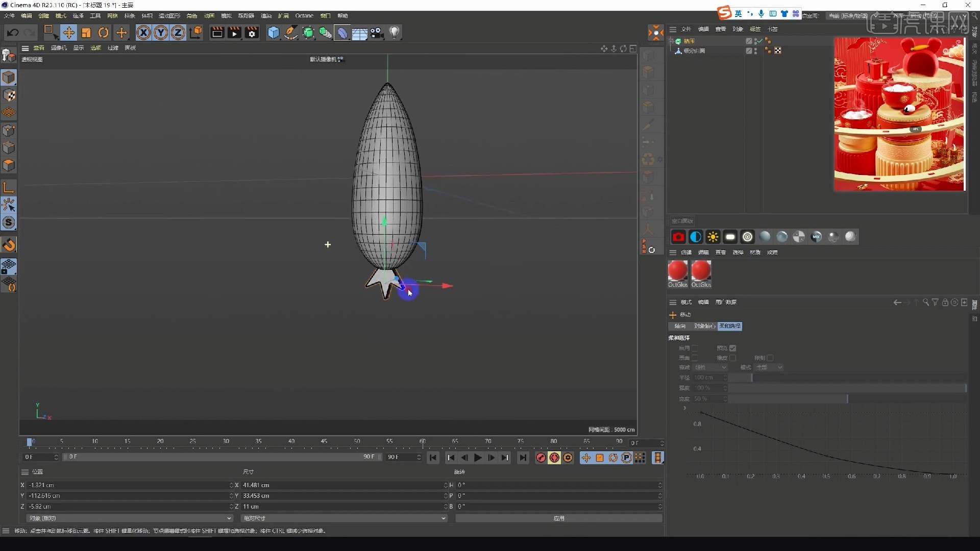This screenshot has height=551, width=980.
Task: Toggle the 橡皮 checkbox
Action: (x=732, y=358)
